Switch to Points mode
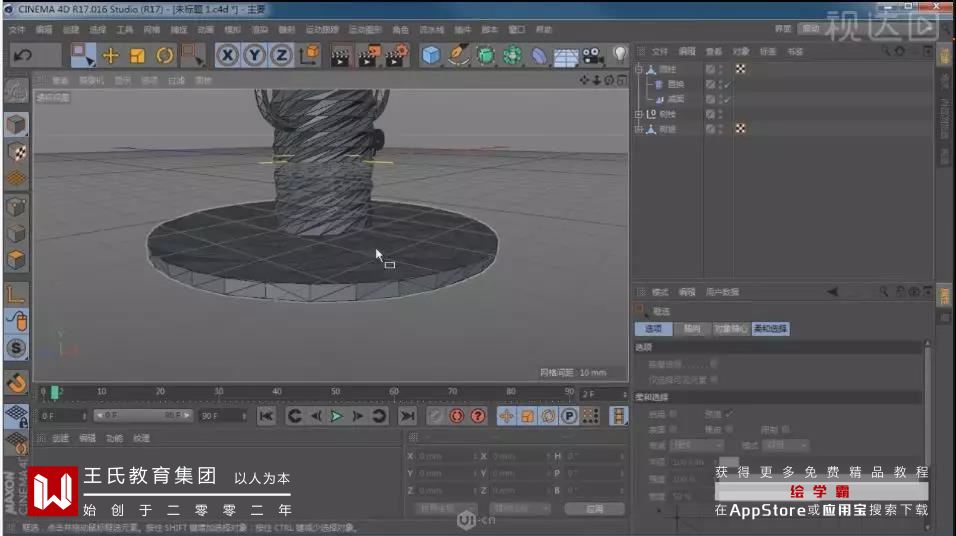 coord(16,207)
